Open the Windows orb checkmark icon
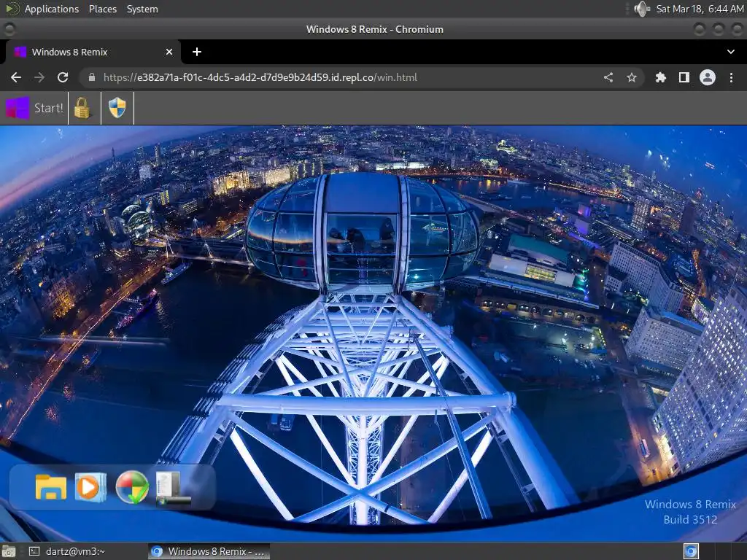Screen dimensions: 747x560 (132, 487)
